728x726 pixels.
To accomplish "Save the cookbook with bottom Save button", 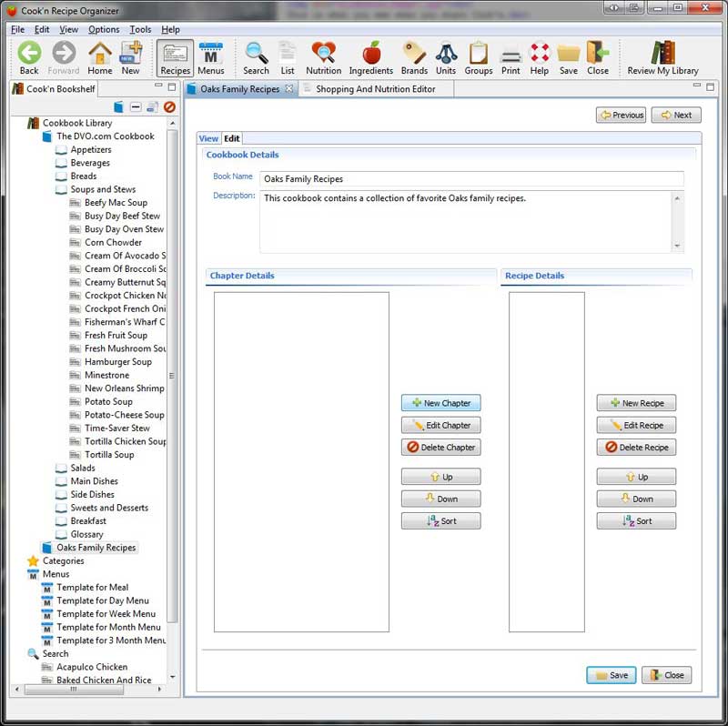I will [611, 675].
